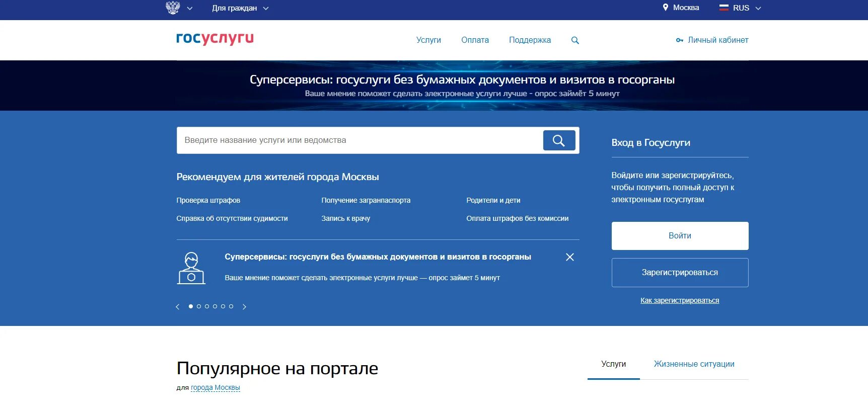Select the third carousel dot
868x418 pixels.
click(x=207, y=306)
